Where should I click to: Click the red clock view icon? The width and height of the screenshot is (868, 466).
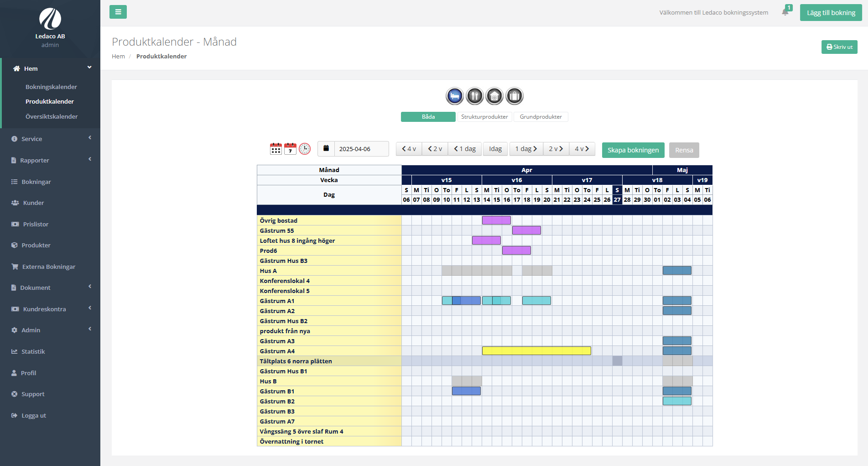pos(305,149)
